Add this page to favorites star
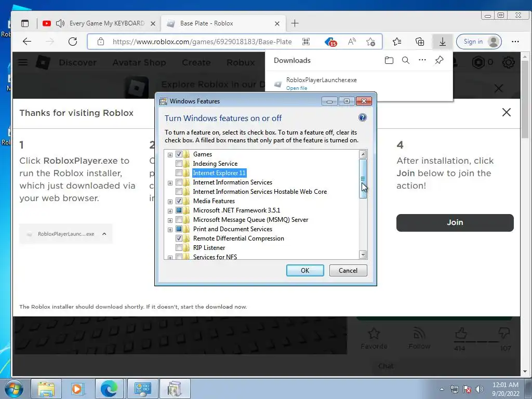This screenshot has height=399, width=532. click(370, 42)
